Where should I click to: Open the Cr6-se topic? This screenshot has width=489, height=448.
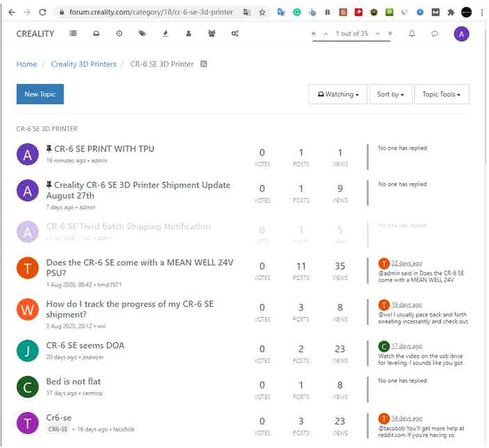tap(59, 417)
